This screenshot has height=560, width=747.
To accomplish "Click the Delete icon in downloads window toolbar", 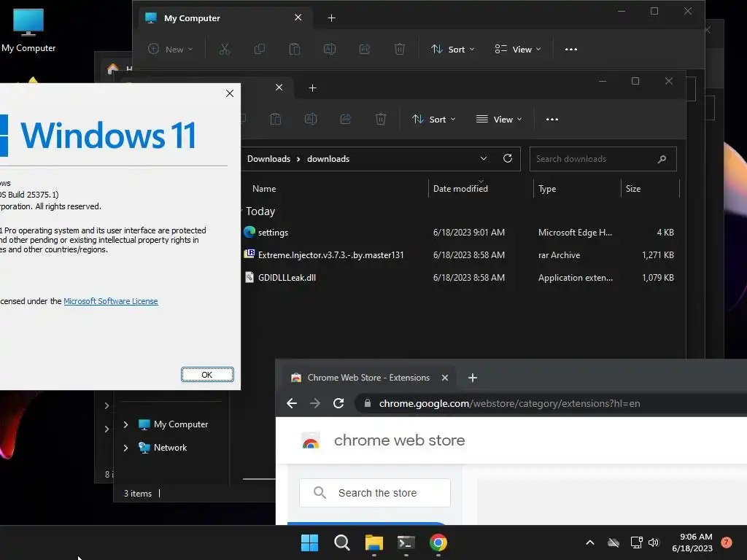I will click(381, 119).
